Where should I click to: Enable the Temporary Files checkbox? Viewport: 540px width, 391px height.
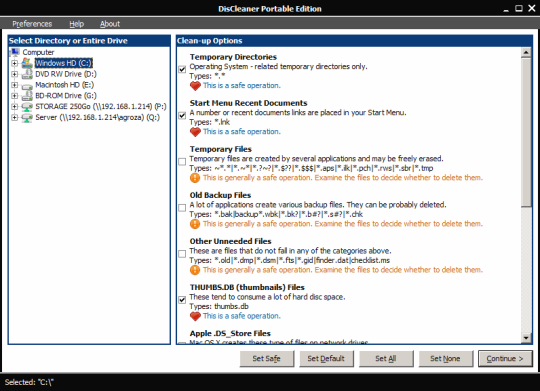[x=182, y=161]
